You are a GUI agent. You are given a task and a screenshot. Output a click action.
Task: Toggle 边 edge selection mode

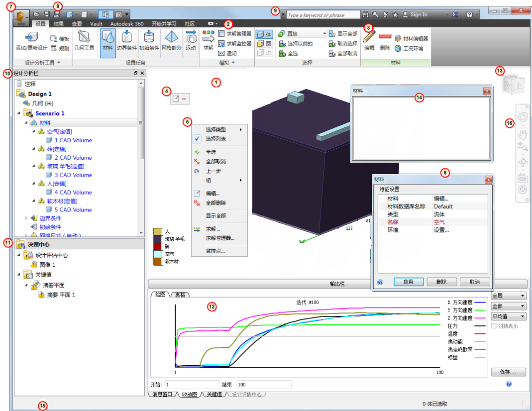point(264,53)
